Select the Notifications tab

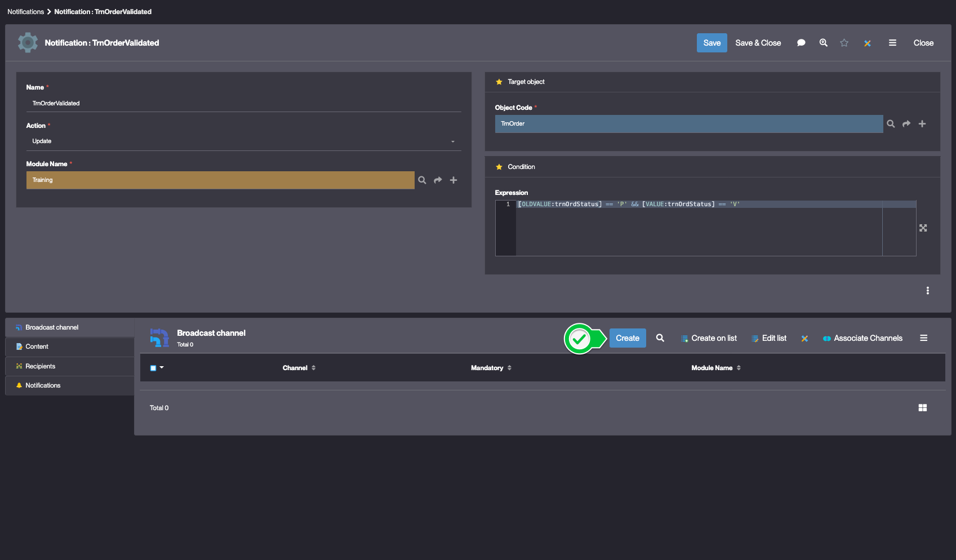(70, 385)
